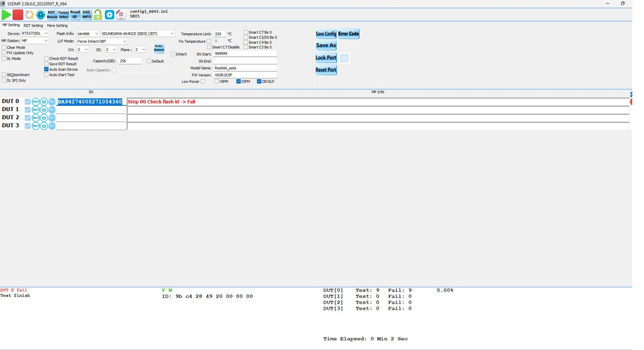Click Auto Detect button
The height and width of the screenshot is (350, 644).
click(159, 48)
